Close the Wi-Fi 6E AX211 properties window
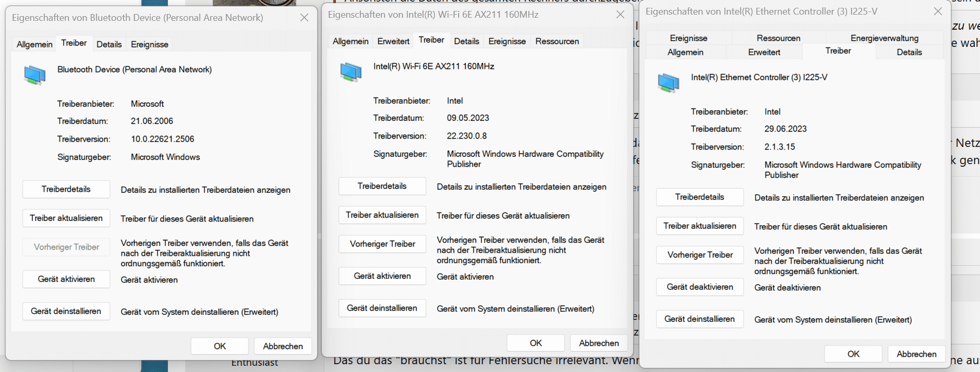Viewport: 980px width, 372px height. tap(620, 15)
